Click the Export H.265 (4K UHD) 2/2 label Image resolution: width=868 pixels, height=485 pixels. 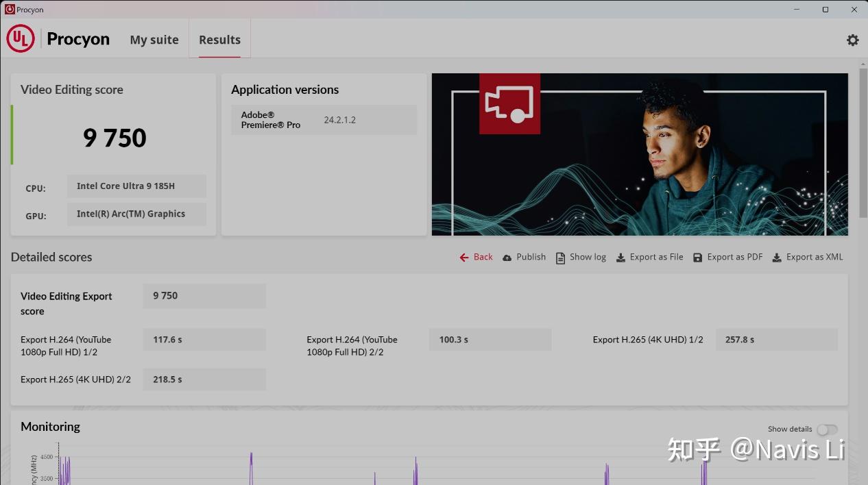pyautogui.click(x=75, y=380)
